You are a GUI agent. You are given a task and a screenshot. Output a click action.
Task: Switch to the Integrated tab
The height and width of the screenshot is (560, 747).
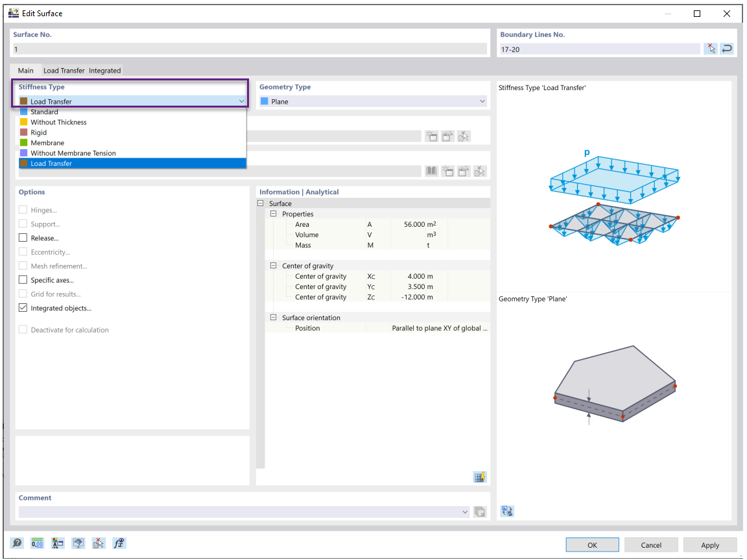(x=105, y=71)
